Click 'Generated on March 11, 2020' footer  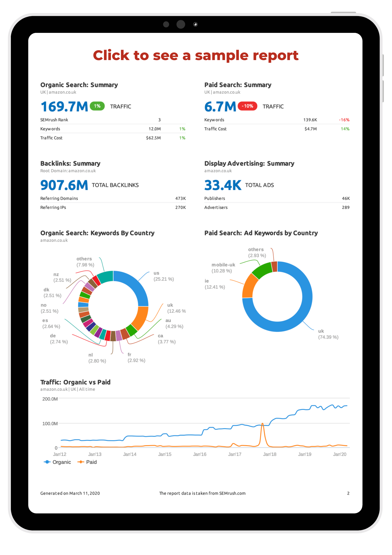click(70, 493)
